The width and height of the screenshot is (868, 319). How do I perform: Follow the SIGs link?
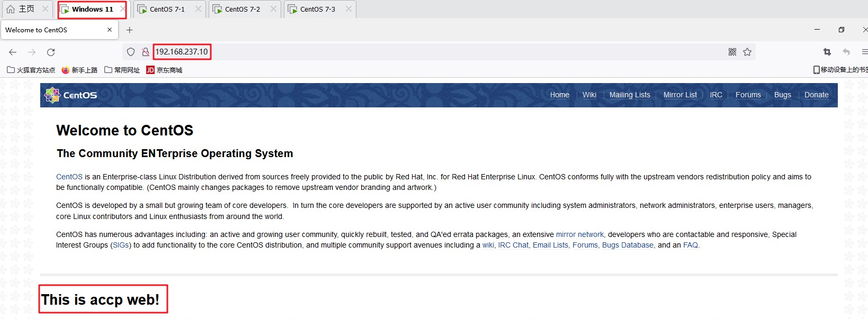[121, 245]
